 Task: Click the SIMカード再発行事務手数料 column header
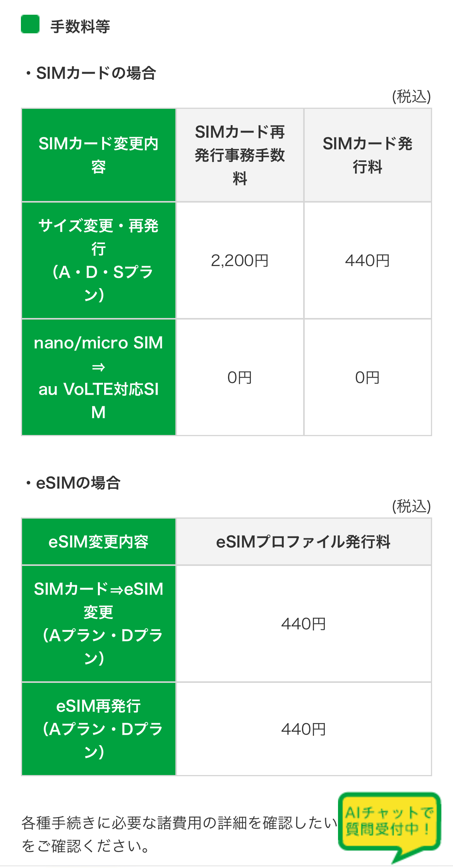(240, 155)
